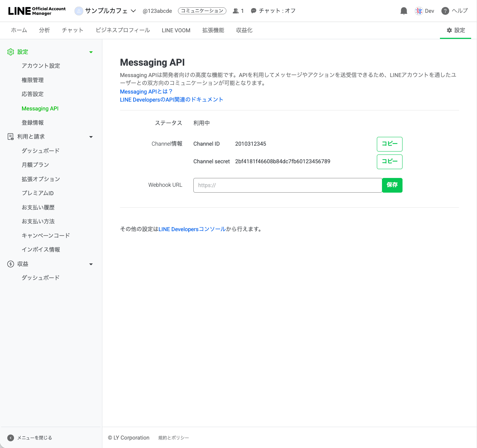477x448 pixels.
Task: Switch to the チャット tab
Action: 73,30
